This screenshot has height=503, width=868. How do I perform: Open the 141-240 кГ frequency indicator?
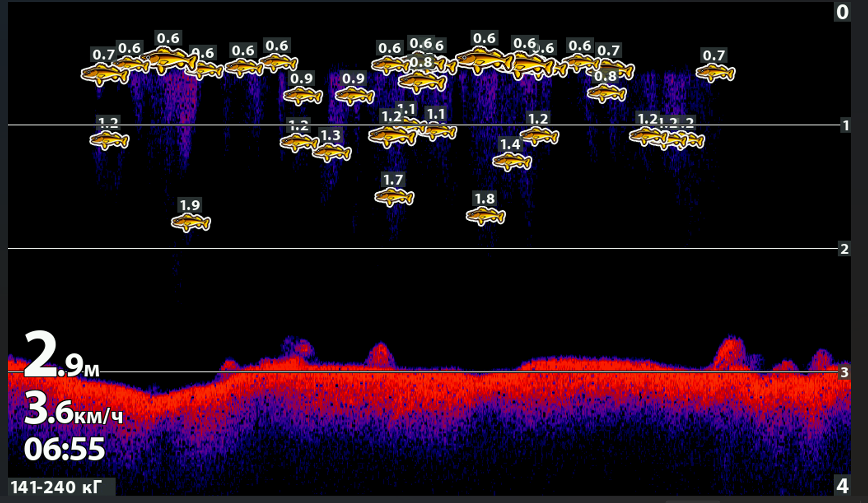point(57,487)
